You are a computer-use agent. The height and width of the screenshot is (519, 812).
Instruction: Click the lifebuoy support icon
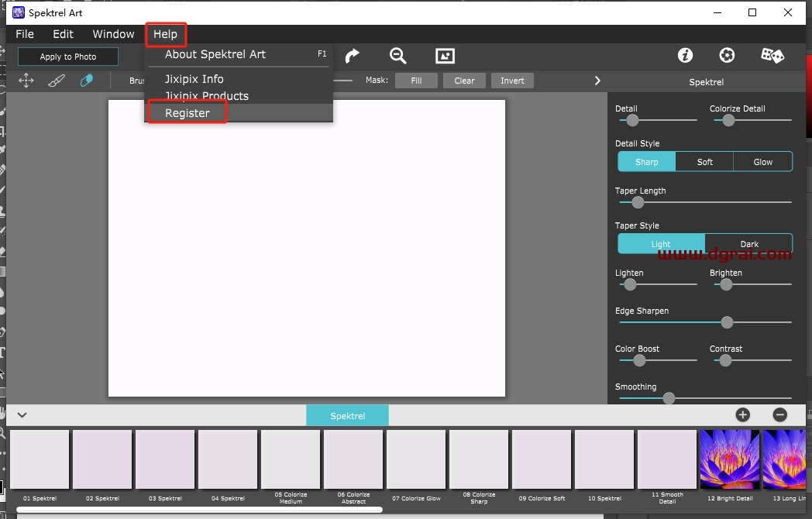point(727,55)
